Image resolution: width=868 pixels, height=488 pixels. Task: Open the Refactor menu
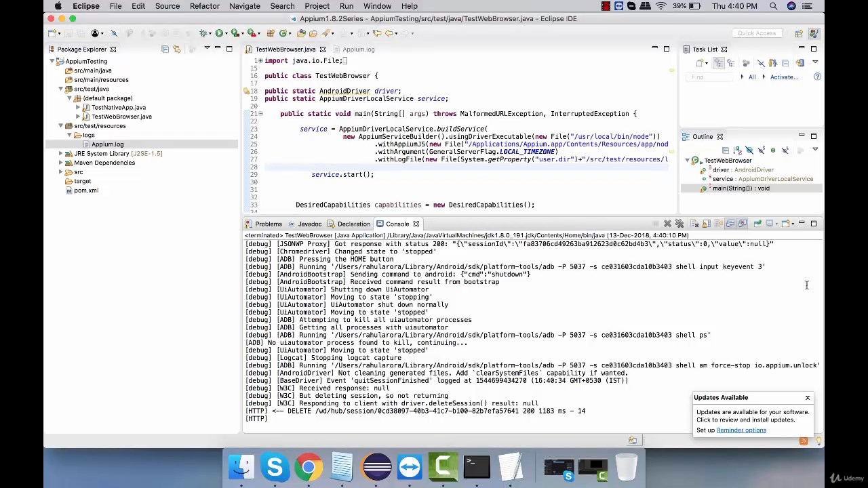tap(204, 6)
